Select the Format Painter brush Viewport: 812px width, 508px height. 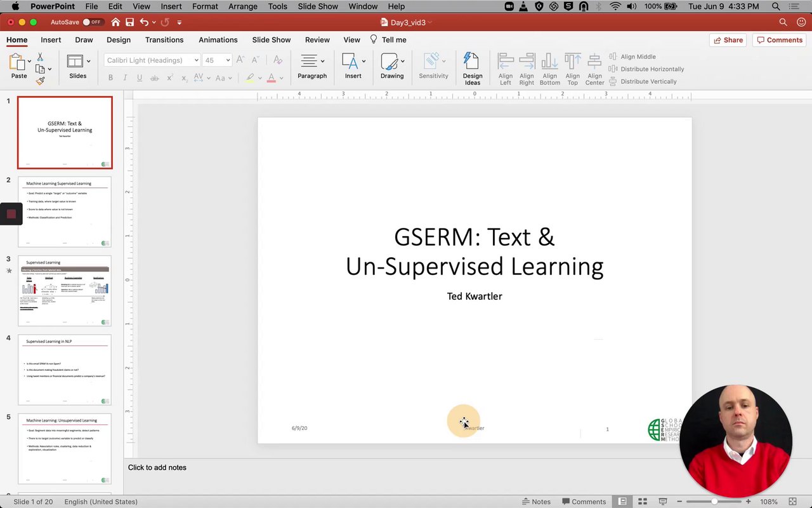[x=40, y=81]
